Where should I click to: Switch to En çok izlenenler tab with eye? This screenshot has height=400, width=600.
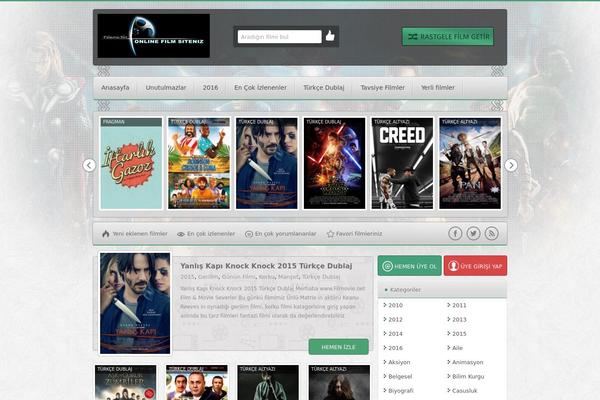click(x=206, y=234)
